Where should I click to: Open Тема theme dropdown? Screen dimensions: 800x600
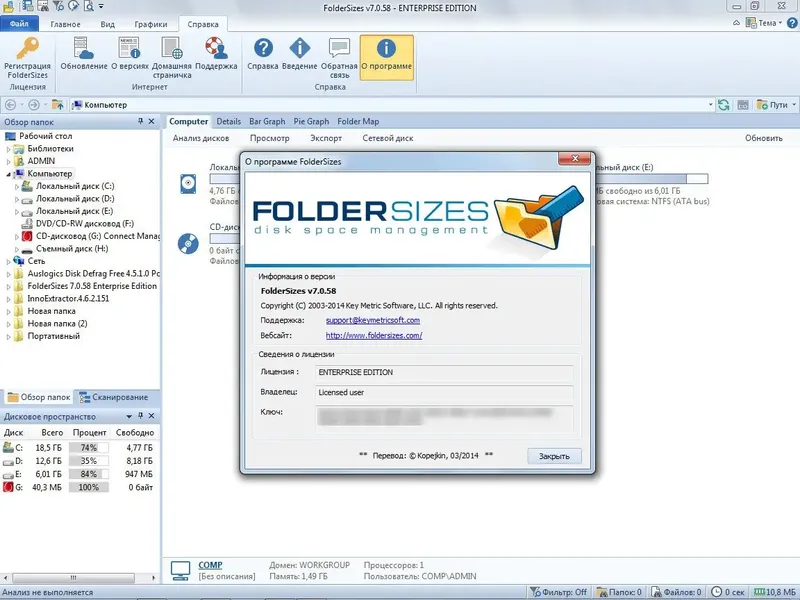coord(764,23)
